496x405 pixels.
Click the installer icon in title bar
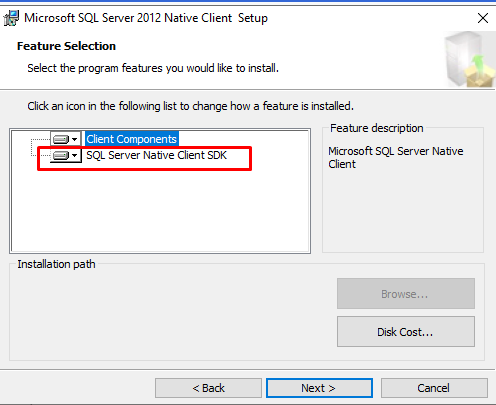click(x=11, y=18)
